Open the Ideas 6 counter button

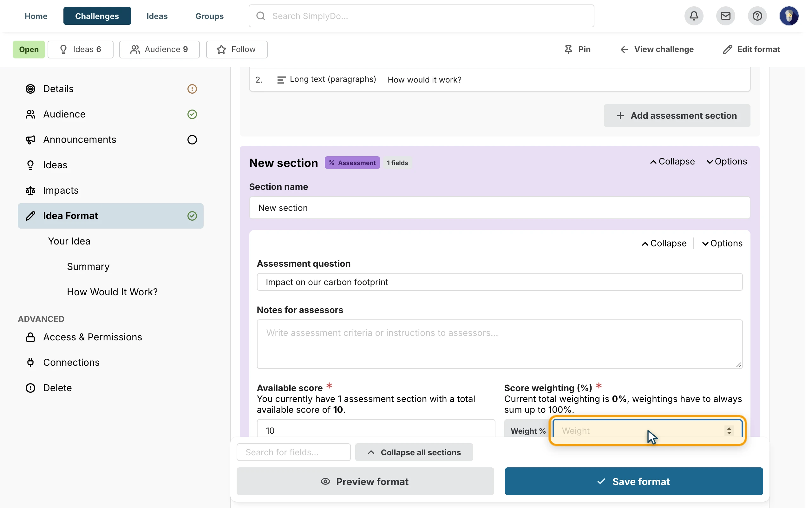pyautogui.click(x=80, y=50)
